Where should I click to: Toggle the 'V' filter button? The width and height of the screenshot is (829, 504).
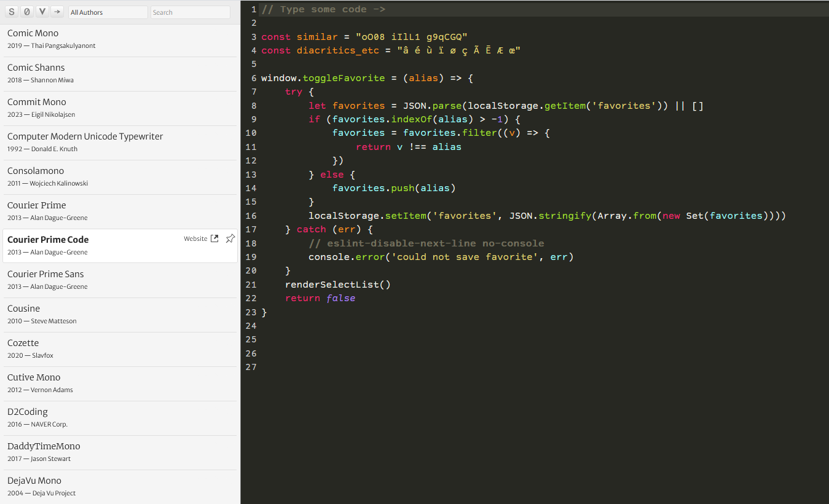click(42, 12)
